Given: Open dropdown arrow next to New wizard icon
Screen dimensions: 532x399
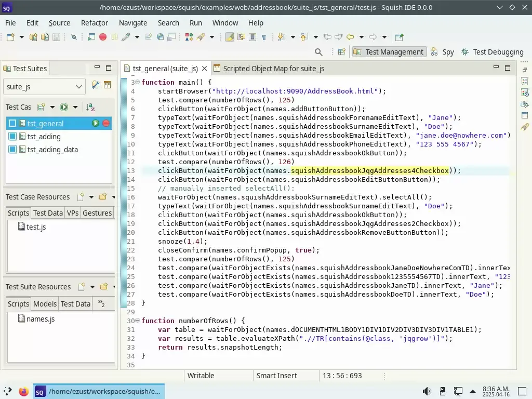Looking at the screenshot, I should (22, 37).
